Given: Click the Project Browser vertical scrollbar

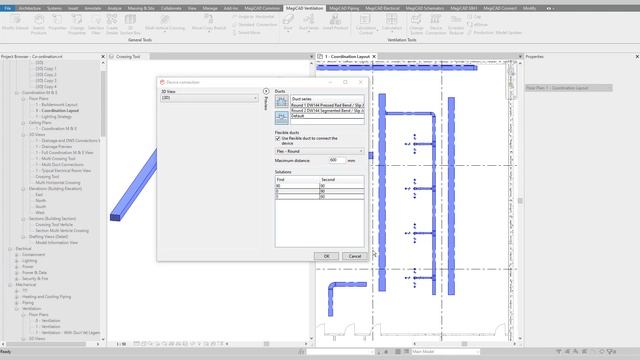Looking at the screenshot, I should tap(103, 103).
